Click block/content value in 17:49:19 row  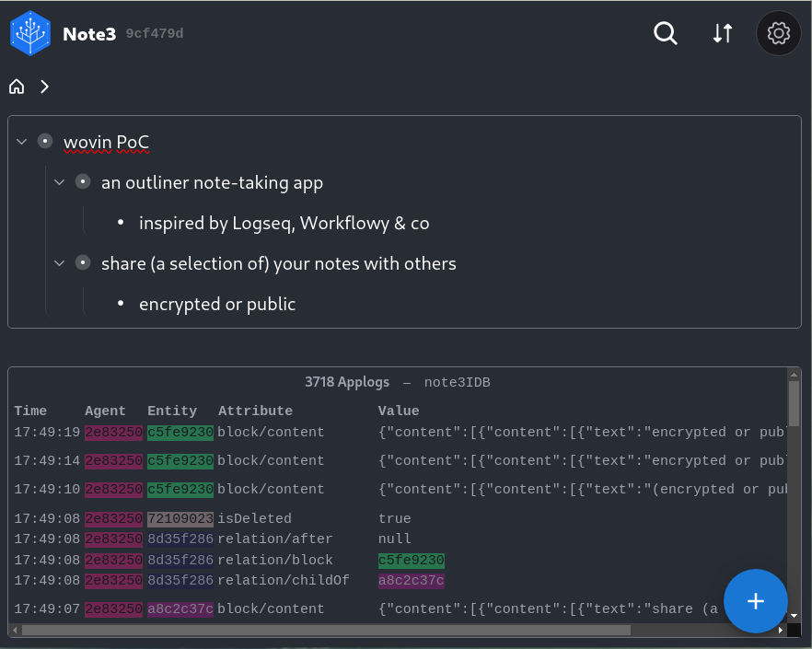(x=582, y=432)
